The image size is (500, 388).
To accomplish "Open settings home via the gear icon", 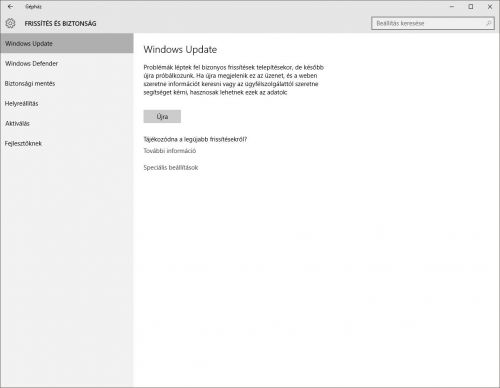I will tap(10, 23).
